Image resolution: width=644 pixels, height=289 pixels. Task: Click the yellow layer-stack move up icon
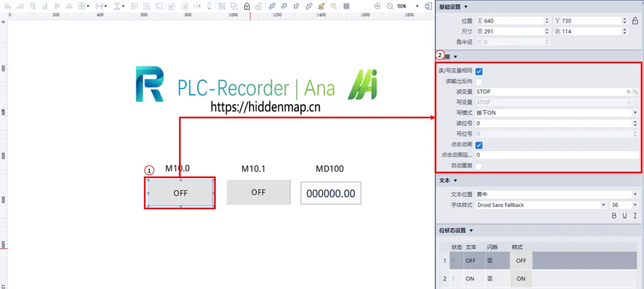[321, 6]
